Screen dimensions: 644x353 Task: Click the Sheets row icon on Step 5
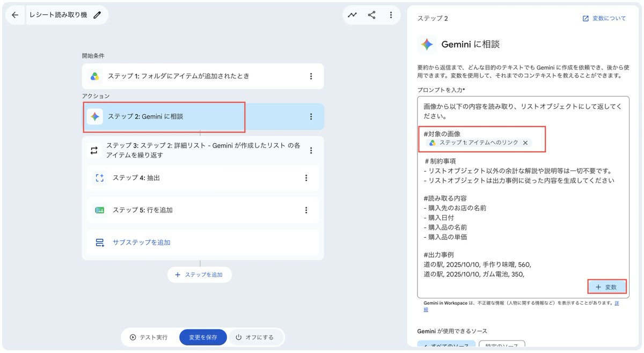click(x=99, y=210)
